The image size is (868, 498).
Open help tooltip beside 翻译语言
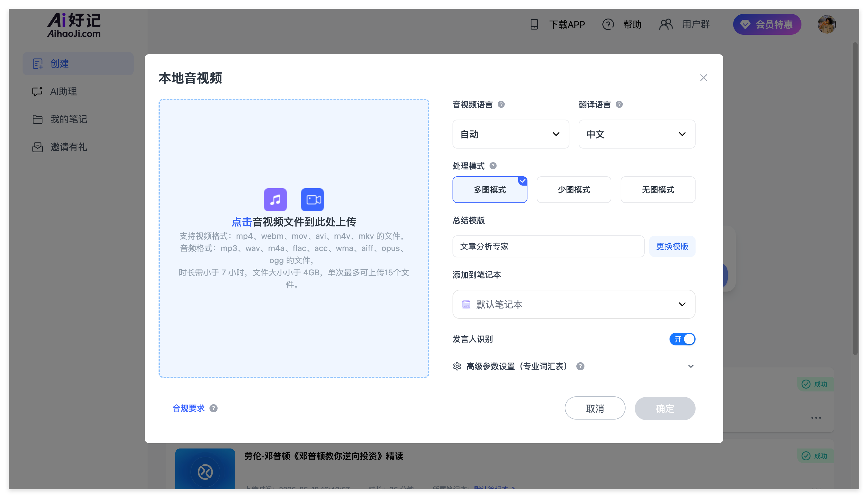[619, 104]
